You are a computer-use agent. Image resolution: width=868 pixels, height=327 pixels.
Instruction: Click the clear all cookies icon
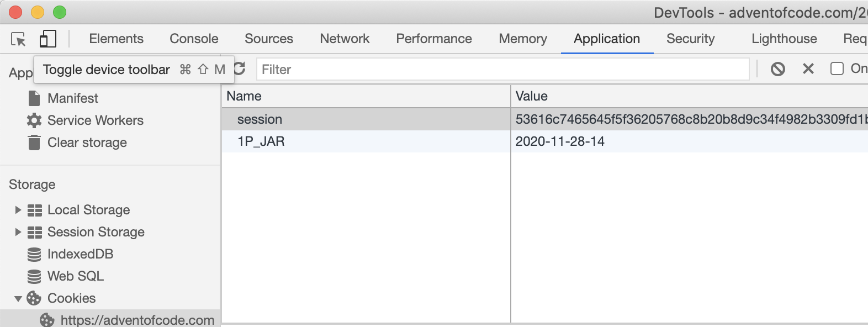click(x=778, y=69)
